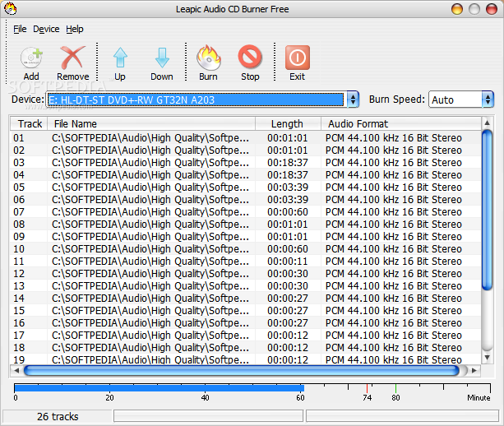Select track 13 file name
This screenshot has width=504, height=426.
coord(150,286)
